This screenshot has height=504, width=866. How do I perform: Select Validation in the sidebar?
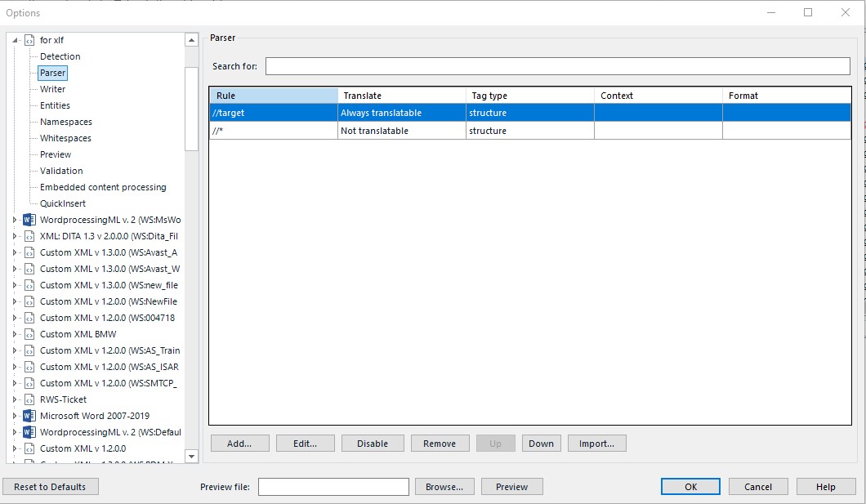(61, 170)
